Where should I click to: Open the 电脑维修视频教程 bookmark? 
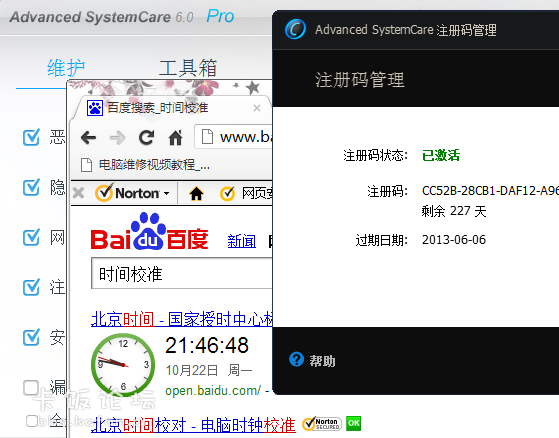[x=145, y=165]
